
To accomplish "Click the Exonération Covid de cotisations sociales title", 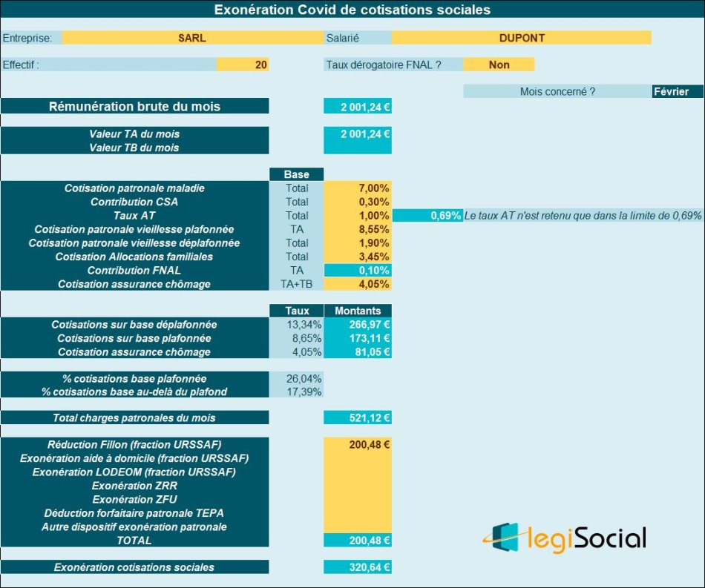I will pyautogui.click(x=352, y=10).
